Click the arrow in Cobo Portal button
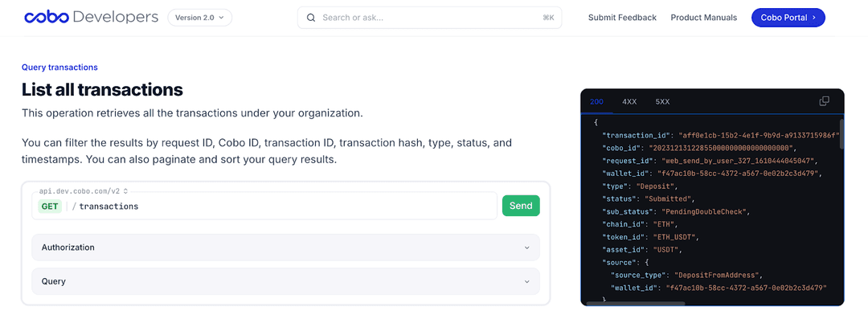The height and width of the screenshot is (319, 868). coord(813,18)
